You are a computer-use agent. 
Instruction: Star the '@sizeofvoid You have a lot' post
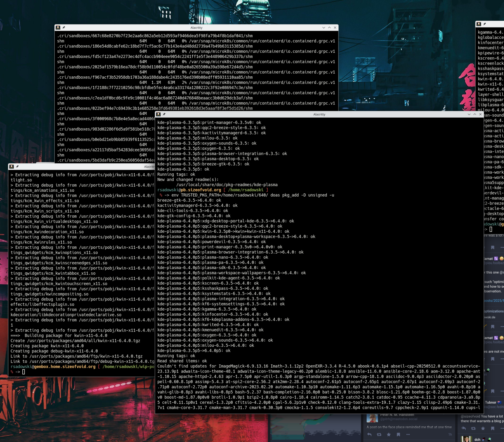coord(483,428)
